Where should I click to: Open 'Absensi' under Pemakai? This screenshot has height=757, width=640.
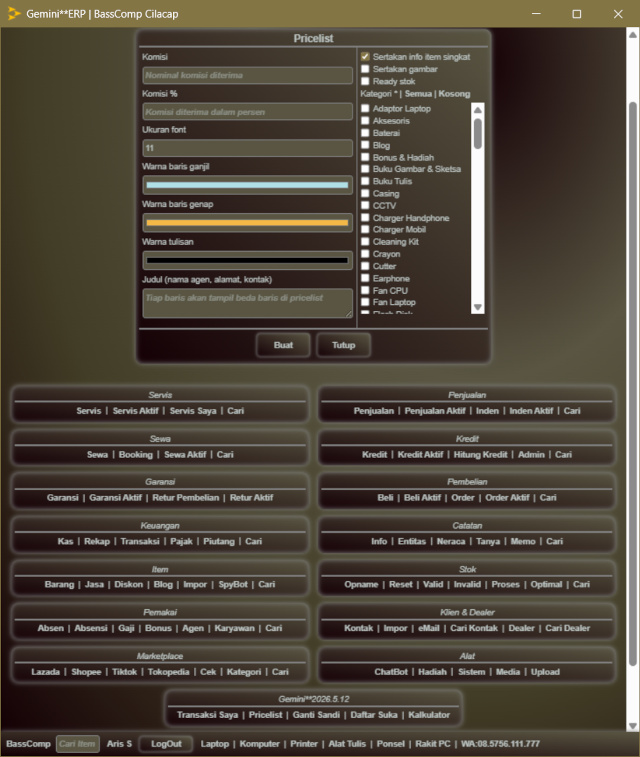(91, 628)
